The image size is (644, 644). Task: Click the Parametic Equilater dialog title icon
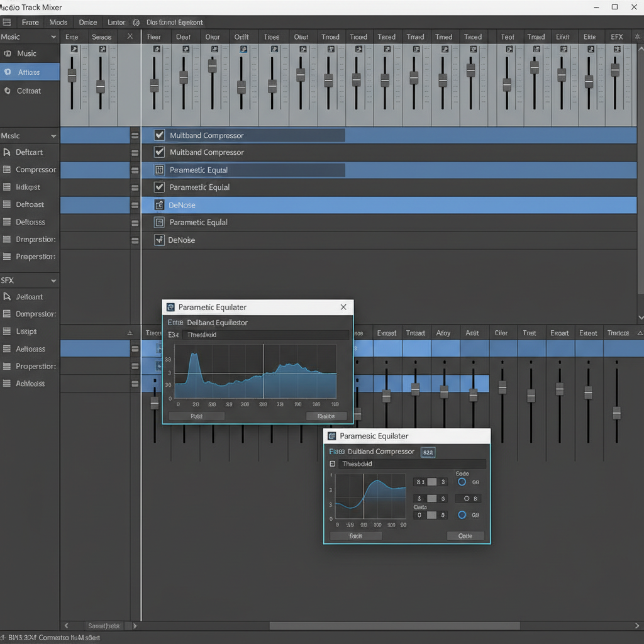pyautogui.click(x=170, y=307)
